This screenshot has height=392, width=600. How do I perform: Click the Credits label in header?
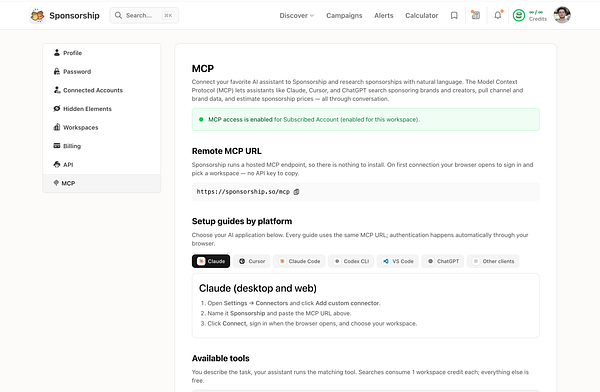click(538, 19)
